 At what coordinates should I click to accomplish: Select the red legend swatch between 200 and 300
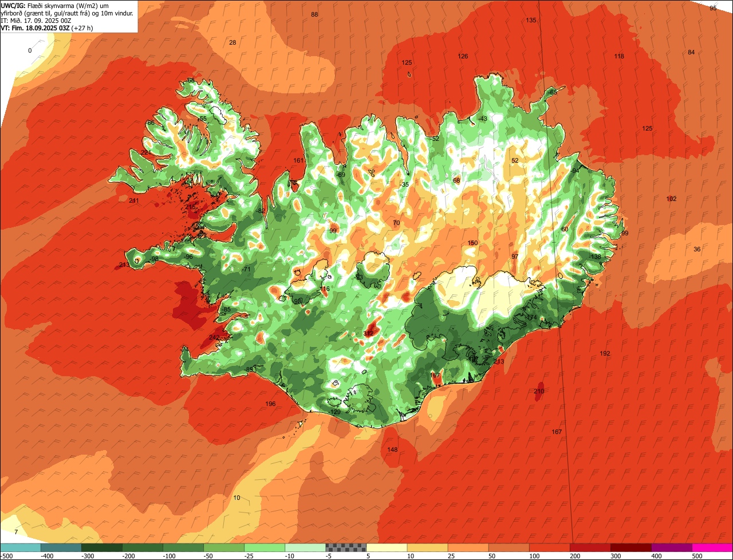(x=590, y=547)
